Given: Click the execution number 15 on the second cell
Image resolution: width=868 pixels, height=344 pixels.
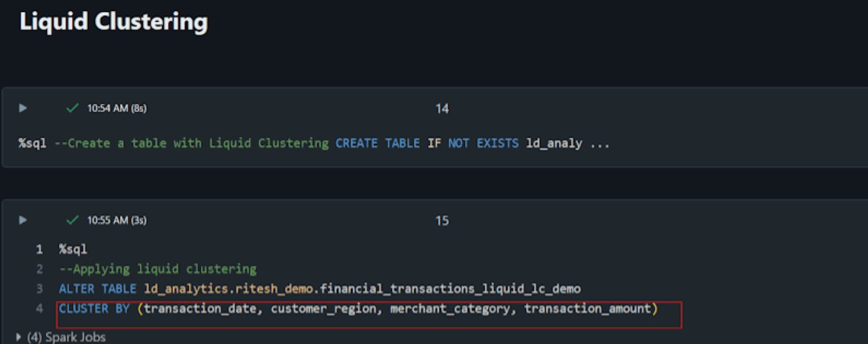Looking at the screenshot, I should point(442,220).
